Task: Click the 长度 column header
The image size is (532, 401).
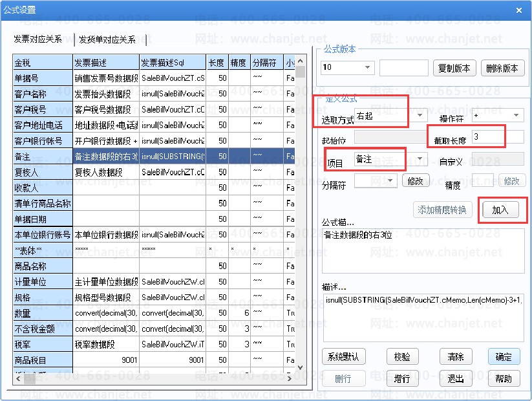Action: 217,63
